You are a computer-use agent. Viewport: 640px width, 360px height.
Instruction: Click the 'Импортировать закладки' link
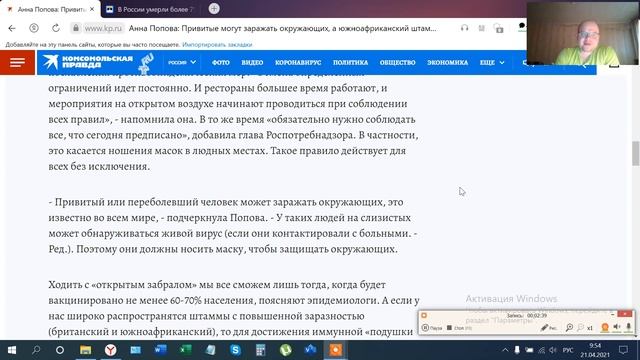[x=217, y=44]
